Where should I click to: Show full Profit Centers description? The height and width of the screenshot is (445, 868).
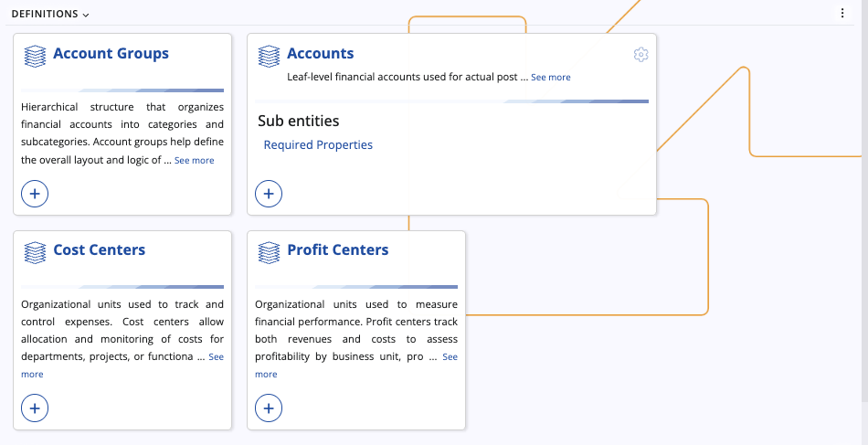[450, 357]
